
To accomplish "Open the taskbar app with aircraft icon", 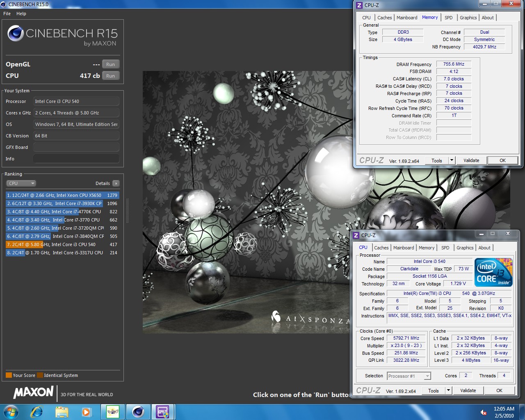I will pyautogui.click(x=113, y=411).
